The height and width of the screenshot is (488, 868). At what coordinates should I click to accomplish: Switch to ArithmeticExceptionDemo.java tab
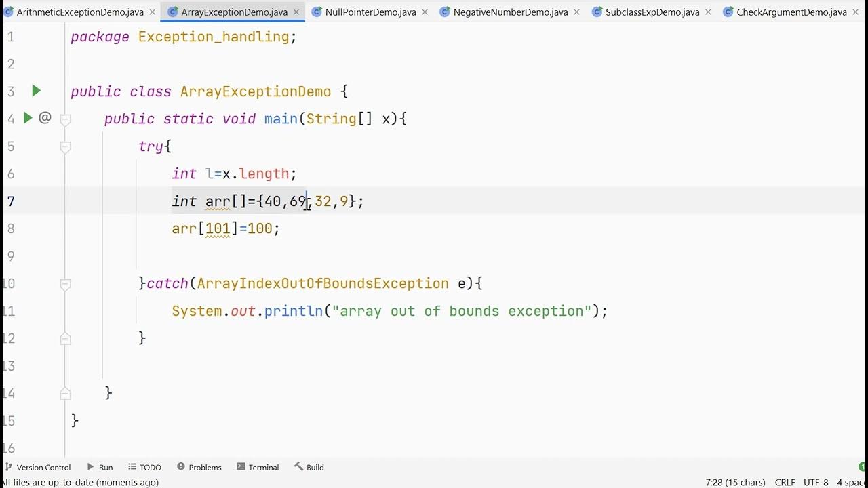[80, 12]
